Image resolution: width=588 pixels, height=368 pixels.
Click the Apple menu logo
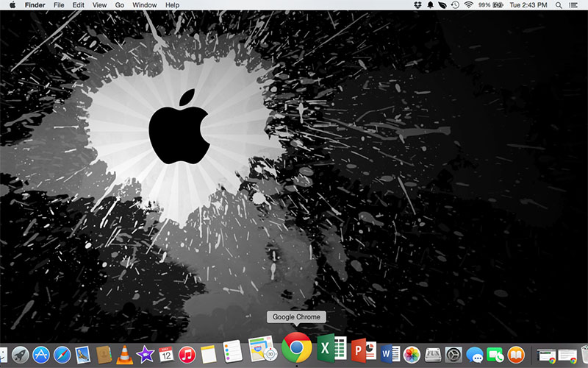(12, 5)
